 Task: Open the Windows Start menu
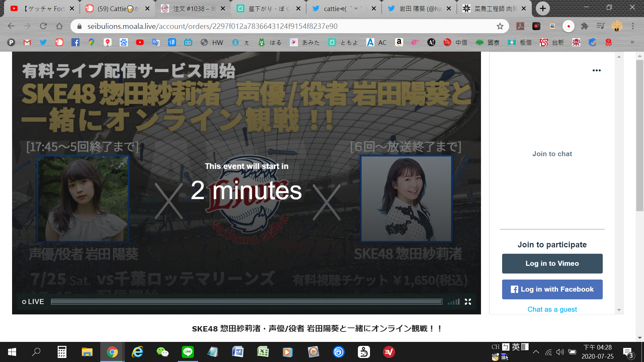pyautogui.click(x=12, y=352)
